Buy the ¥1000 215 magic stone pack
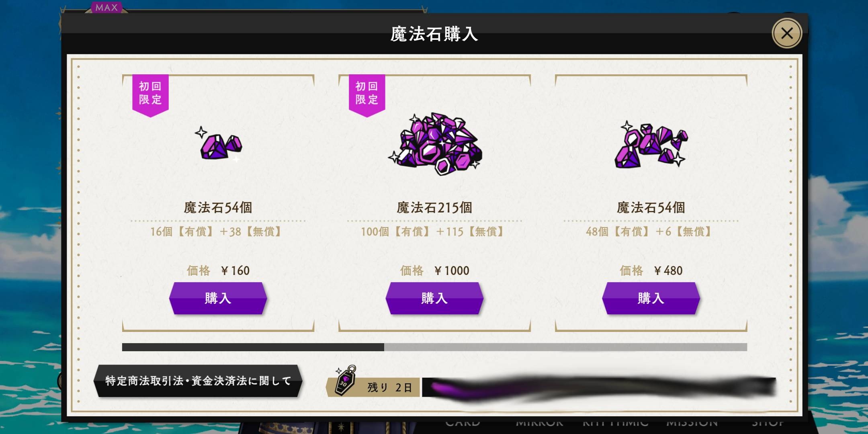Image resolution: width=868 pixels, height=434 pixels. (x=434, y=298)
